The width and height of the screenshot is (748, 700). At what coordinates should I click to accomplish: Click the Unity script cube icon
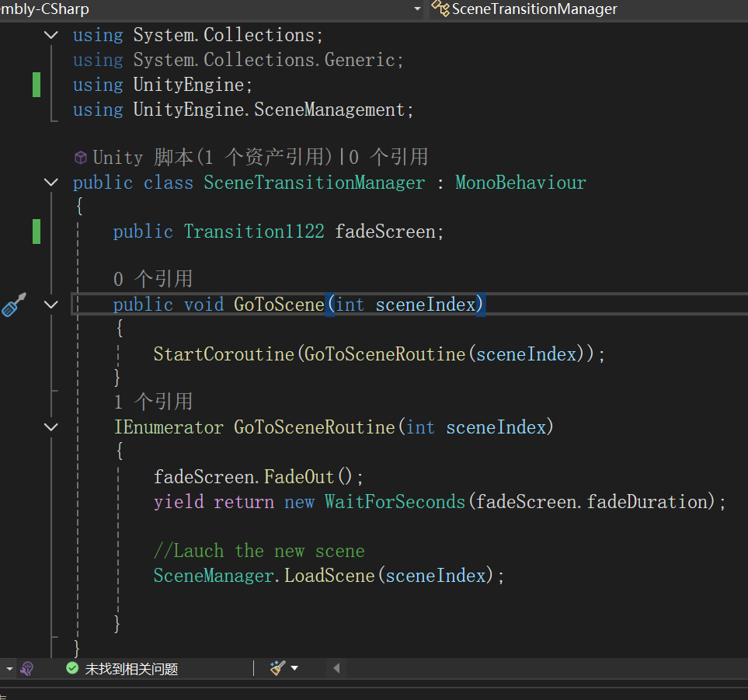(81, 157)
